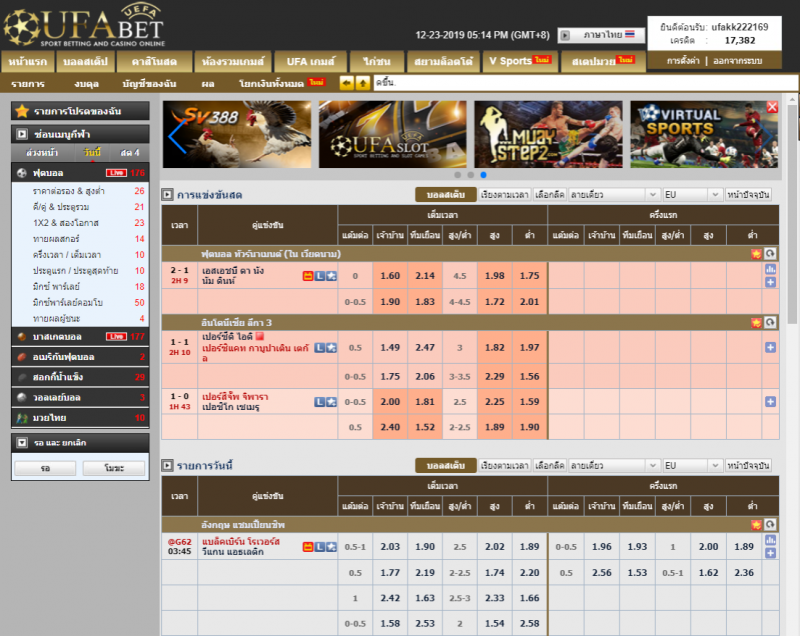This screenshot has width=800, height=636.
Task: Open the Virtual Sports banner
Action: 704,134
